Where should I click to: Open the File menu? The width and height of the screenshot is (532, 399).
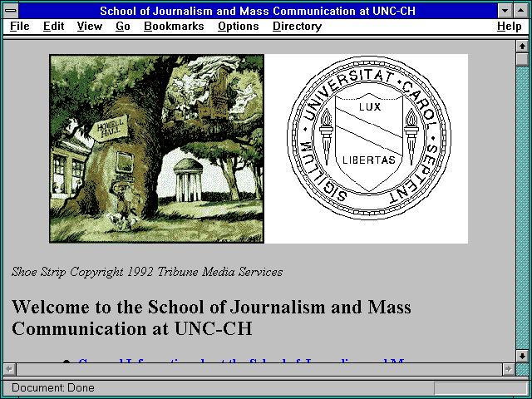20,27
